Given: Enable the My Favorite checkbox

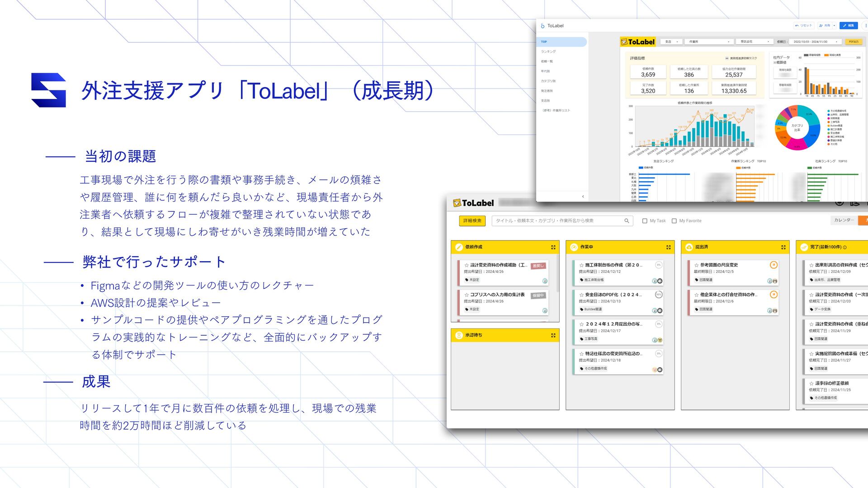Looking at the screenshot, I should click(x=674, y=221).
